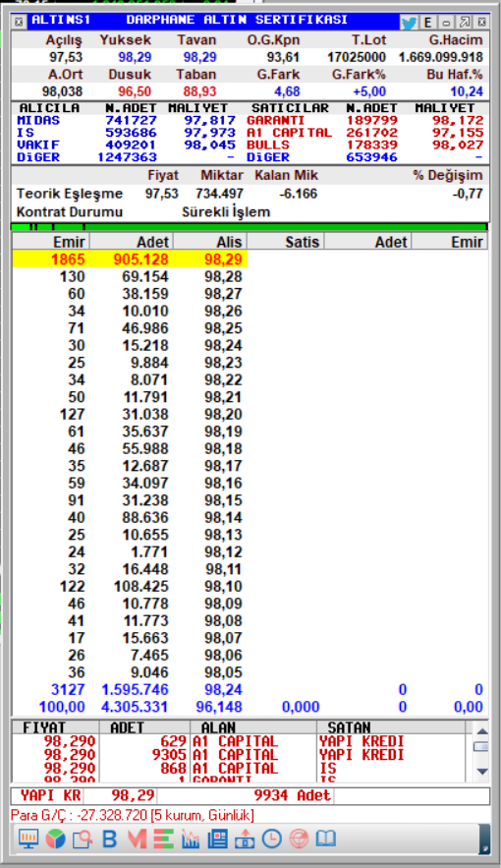
Task: Click the Dusuk value 96,50
Action: (x=135, y=91)
